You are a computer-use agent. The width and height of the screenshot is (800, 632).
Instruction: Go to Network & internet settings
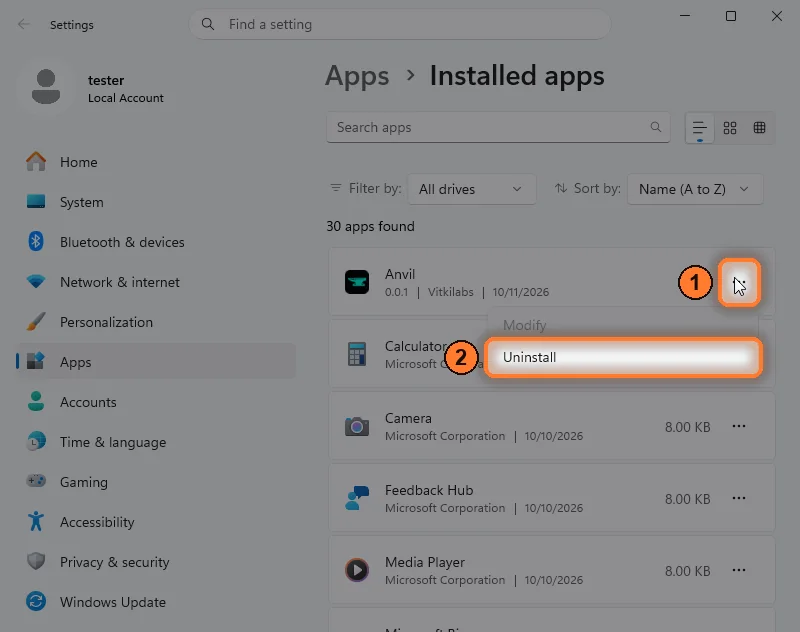(156, 282)
